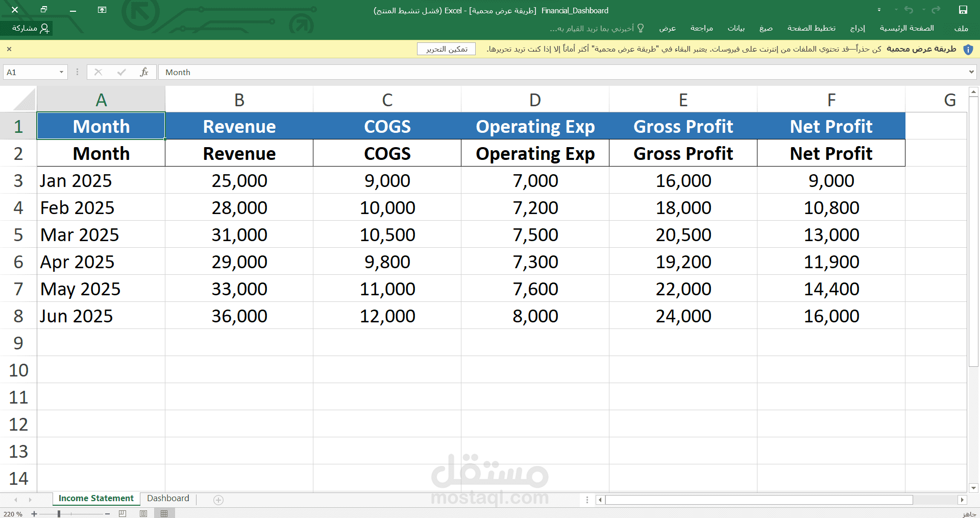This screenshot has width=980, height=518.
Task: Open the Customize Quick Access Toolbar dropdown
Action: (879, 10)
